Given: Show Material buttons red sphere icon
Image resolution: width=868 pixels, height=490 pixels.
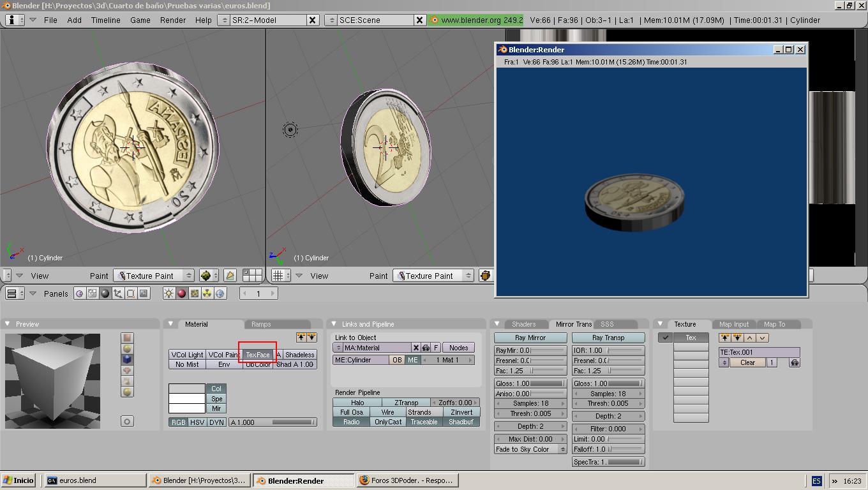Looking at the screenshot, I should pos(181,293).
